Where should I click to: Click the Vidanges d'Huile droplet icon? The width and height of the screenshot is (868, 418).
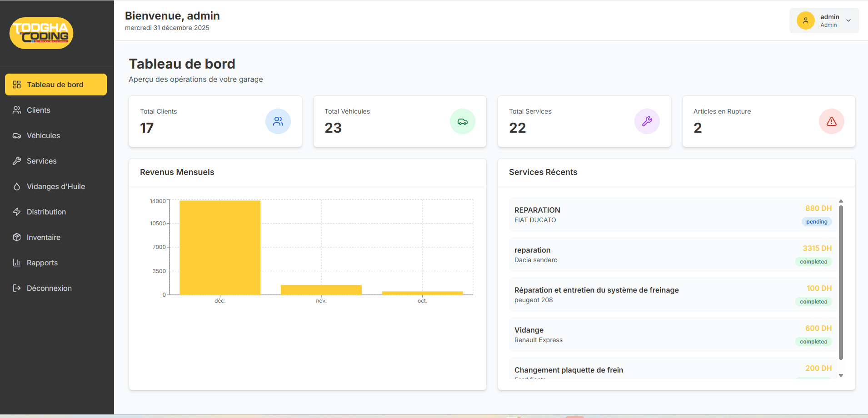point(17,186)
